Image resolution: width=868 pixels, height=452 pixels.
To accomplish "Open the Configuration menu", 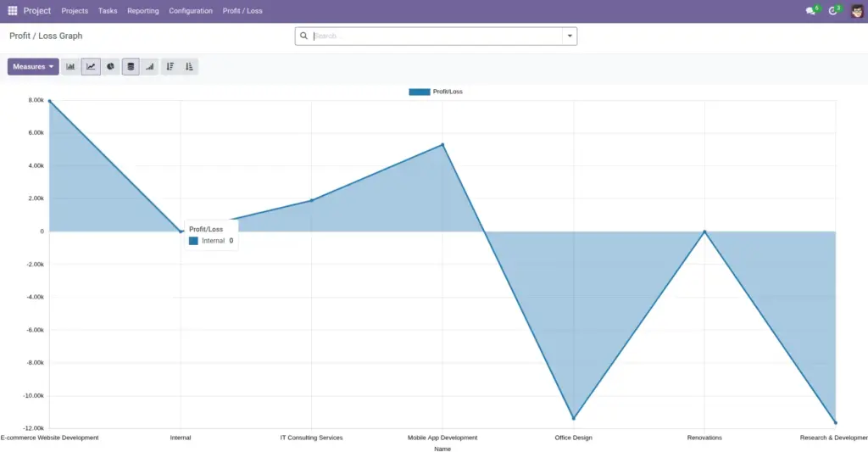I will pos(191,10).
